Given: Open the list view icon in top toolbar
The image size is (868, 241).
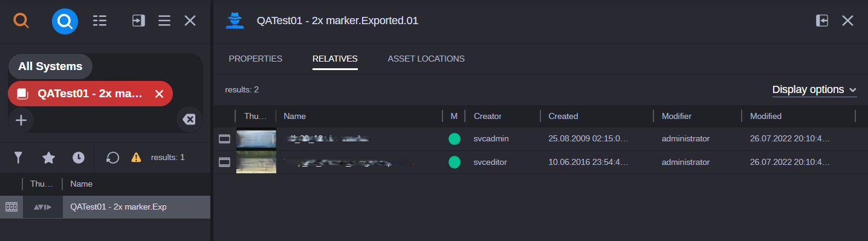Looking at the screenshot, I should (x=100, y=21).
